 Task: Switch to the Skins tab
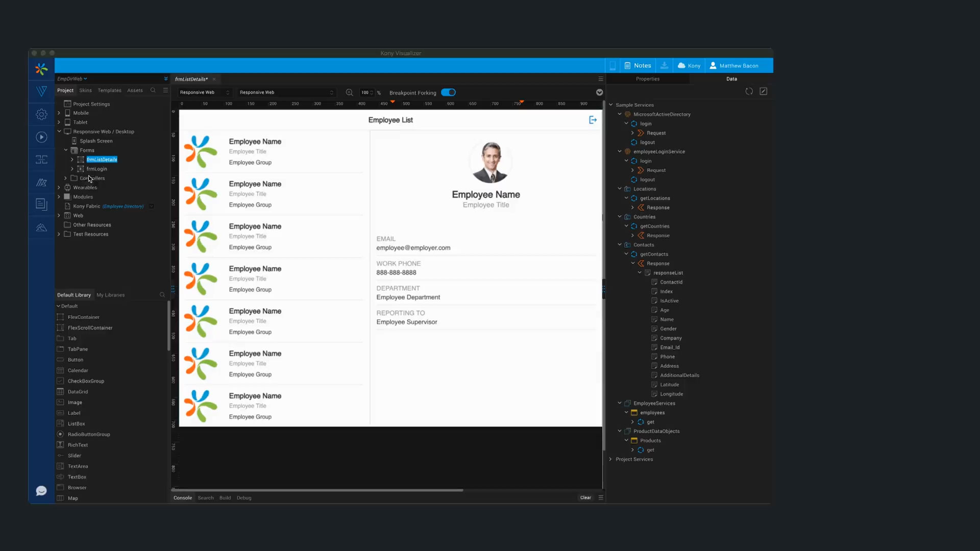pos(85,90)
